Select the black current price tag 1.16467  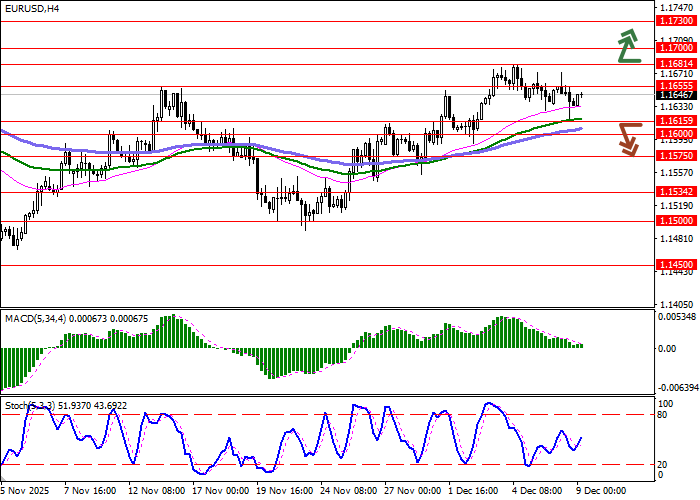[x=676, y=94]
